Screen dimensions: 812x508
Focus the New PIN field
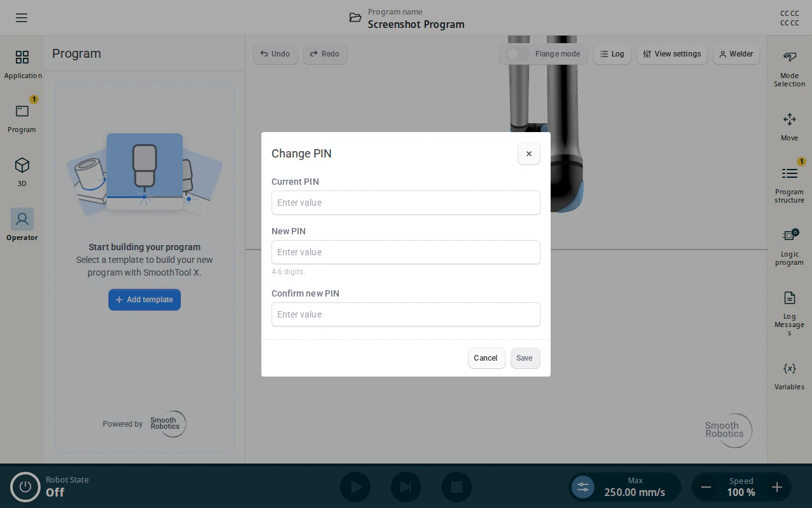tap(406, 252)
